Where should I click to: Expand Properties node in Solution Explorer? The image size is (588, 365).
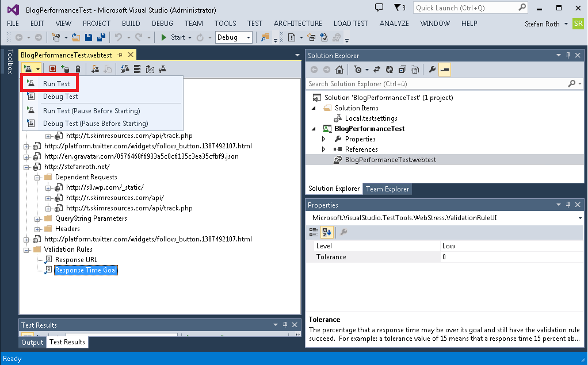pyautogui.click(x=323, y=139)
